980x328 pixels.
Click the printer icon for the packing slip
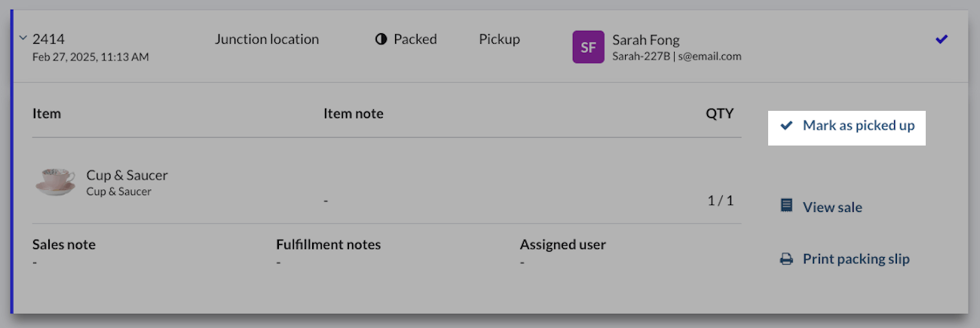786,259
